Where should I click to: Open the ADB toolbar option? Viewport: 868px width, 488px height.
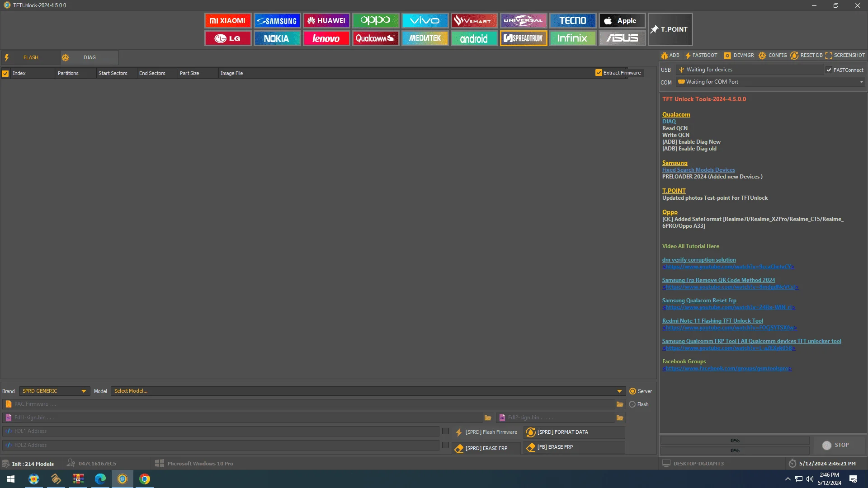pyautogui.click(x=670, y=56)
